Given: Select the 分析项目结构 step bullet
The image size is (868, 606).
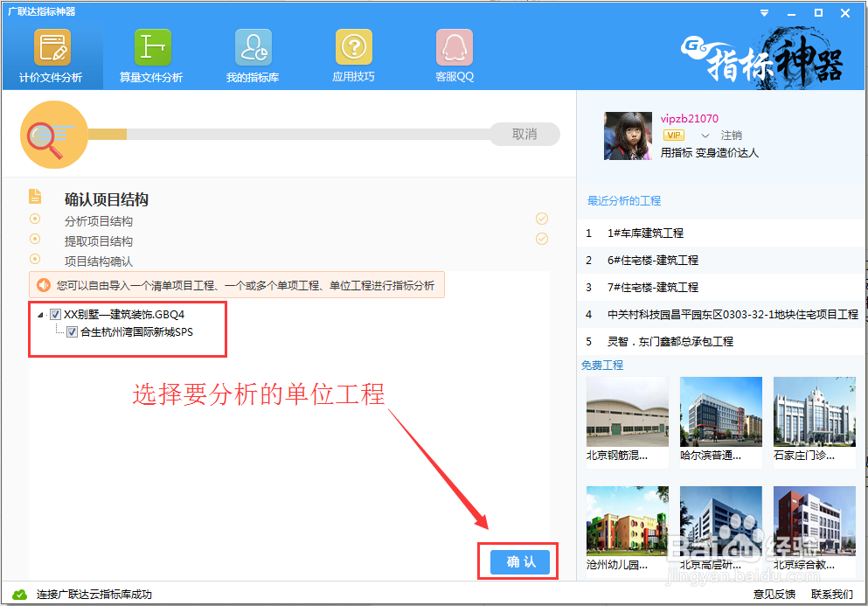Looking at the screenshot, I should [x=35, y=219].
